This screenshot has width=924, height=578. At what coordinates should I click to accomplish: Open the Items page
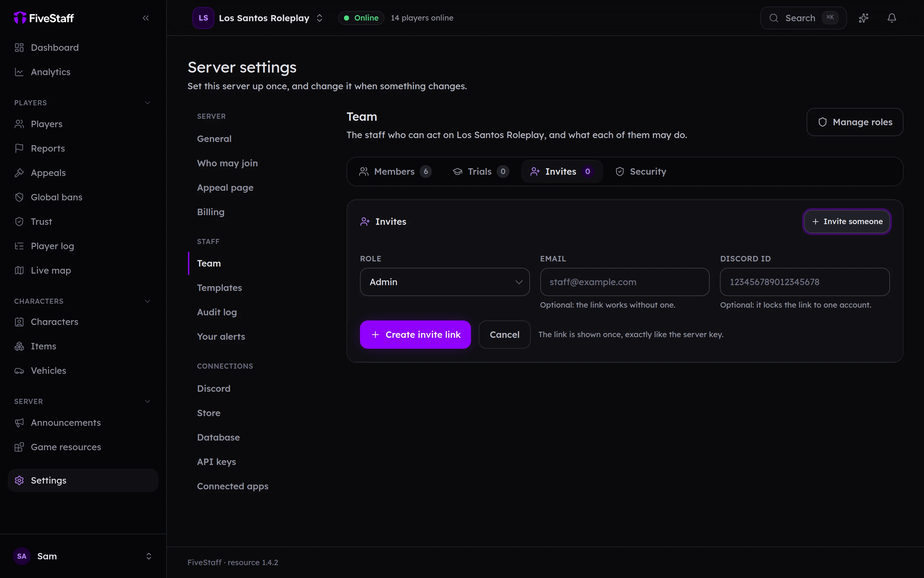pyautogui.click(x=83, y=346)
